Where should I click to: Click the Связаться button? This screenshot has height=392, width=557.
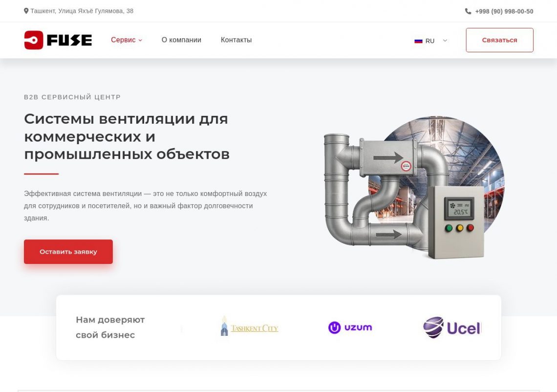[x=499, y=40]
